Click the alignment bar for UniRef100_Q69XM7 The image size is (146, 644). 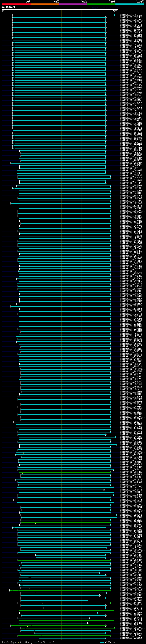(x=58, y=163)
